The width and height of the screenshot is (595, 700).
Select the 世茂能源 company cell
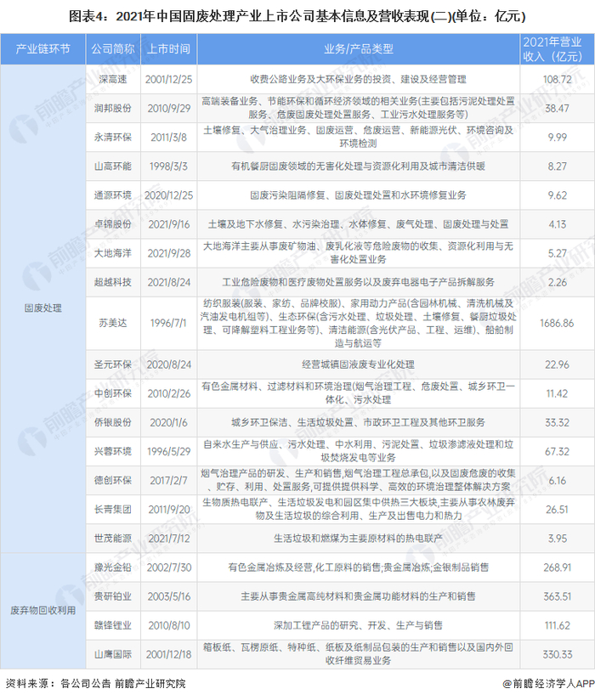(x=113, y=539)
